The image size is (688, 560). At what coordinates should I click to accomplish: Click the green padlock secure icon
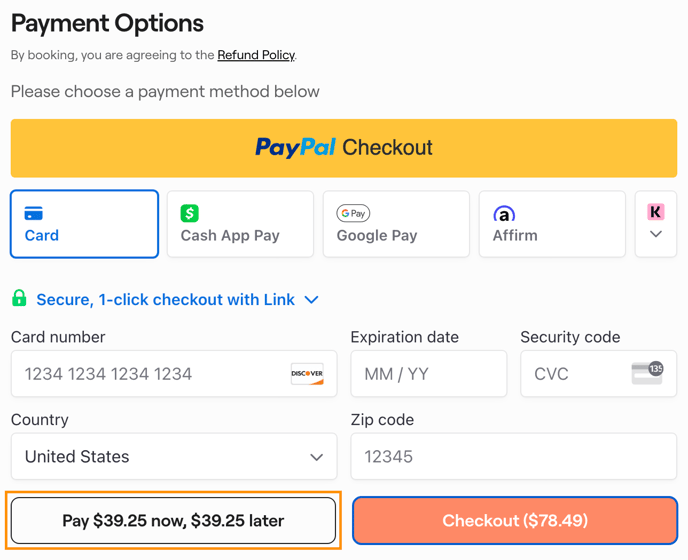click(19, 299)
